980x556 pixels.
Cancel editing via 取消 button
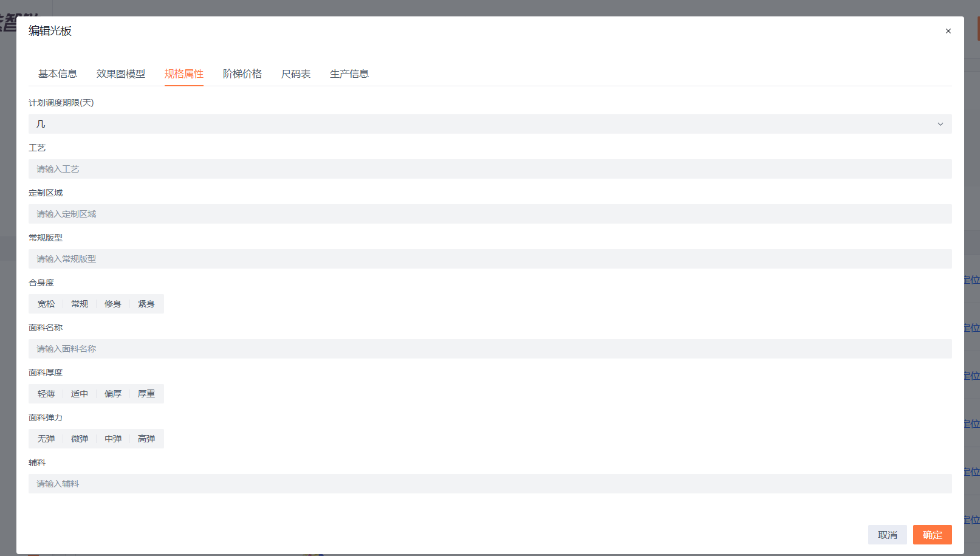887,535
